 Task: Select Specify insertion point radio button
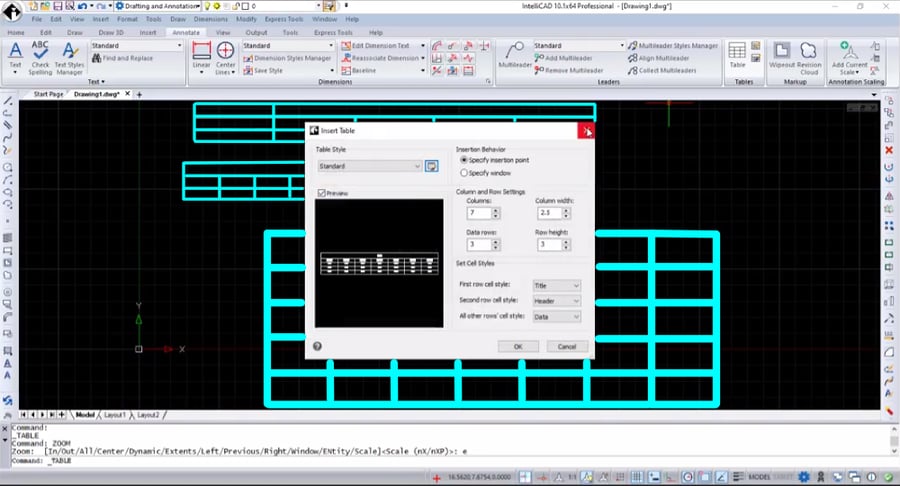click(x=463, y=160)
